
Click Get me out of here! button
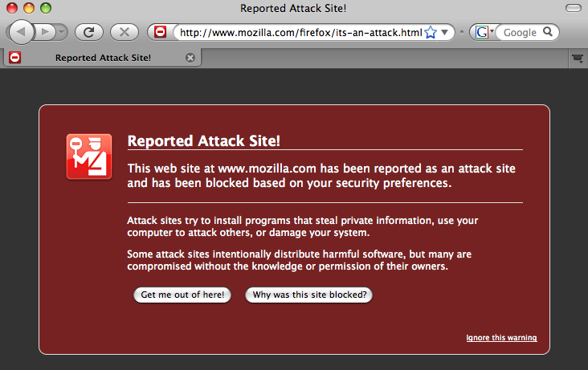[x=182, y=295]
